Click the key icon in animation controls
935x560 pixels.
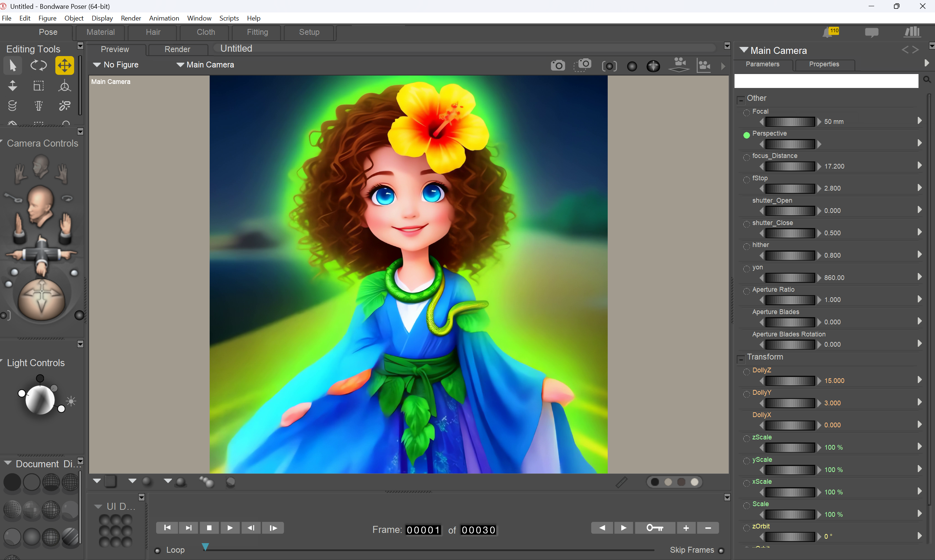[x=655, y=527]
